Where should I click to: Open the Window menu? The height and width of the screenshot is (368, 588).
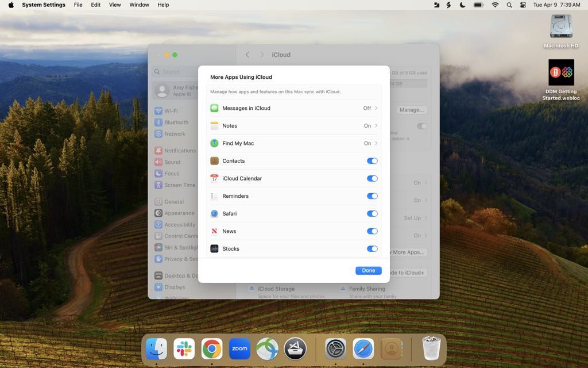(x=139, y=5)
